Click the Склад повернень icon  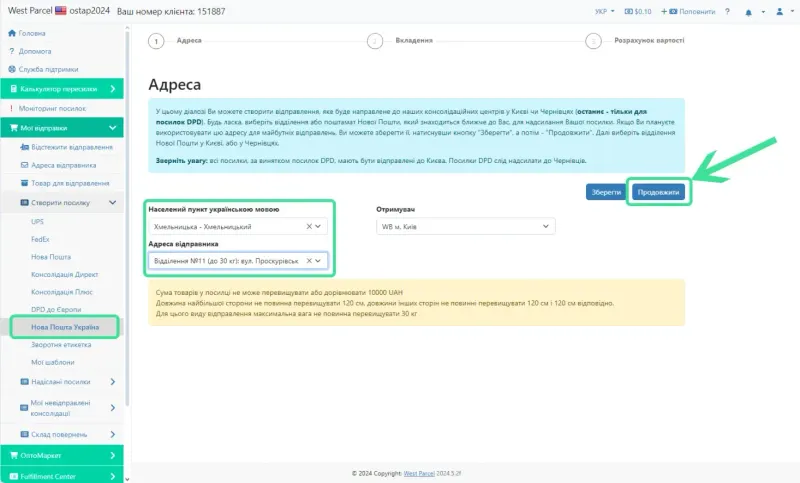click(24, 434)
